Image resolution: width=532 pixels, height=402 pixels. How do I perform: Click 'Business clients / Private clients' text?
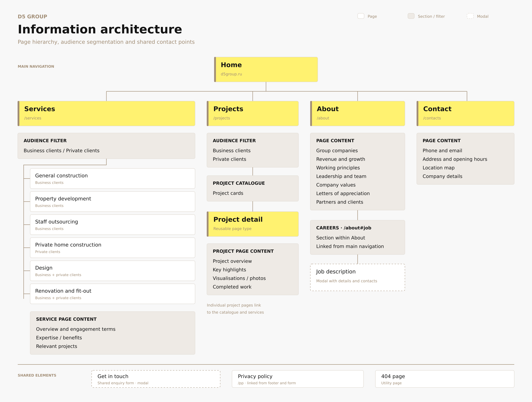point(62,151)
